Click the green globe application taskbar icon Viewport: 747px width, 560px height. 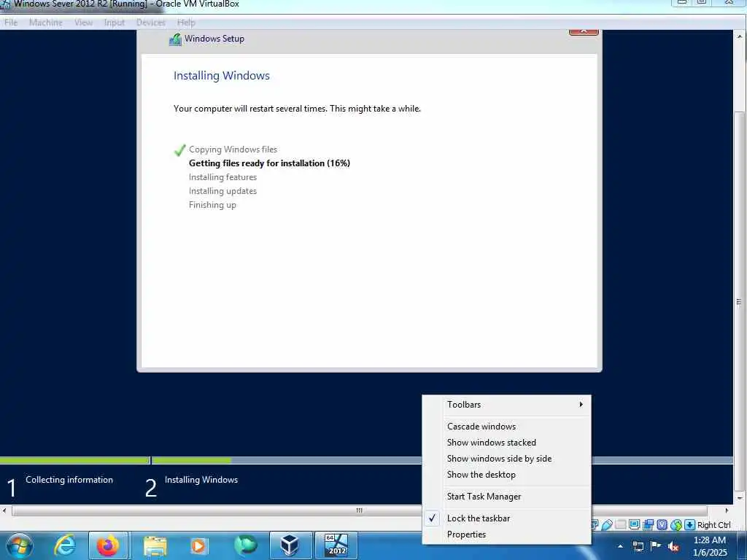tap(245, 545)
